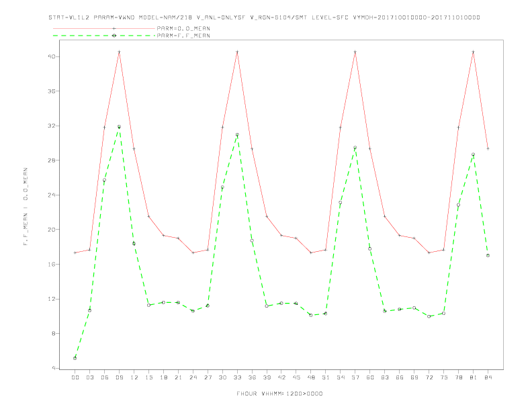Click x-axis forecast hour label 57
The image size is (532, 411).
coord(355,377)
